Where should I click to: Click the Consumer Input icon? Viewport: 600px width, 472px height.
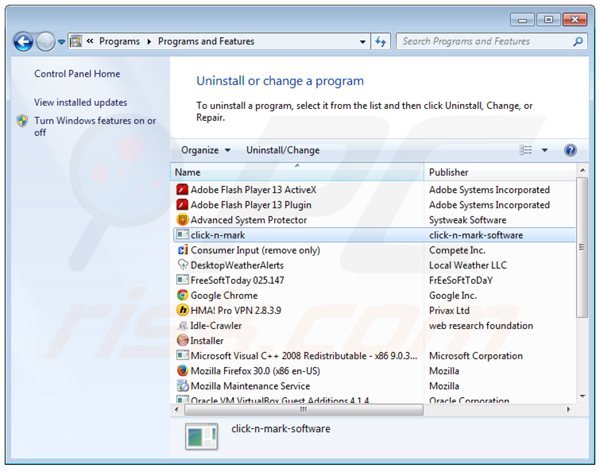pyautogui.click(x=183, y=250)
